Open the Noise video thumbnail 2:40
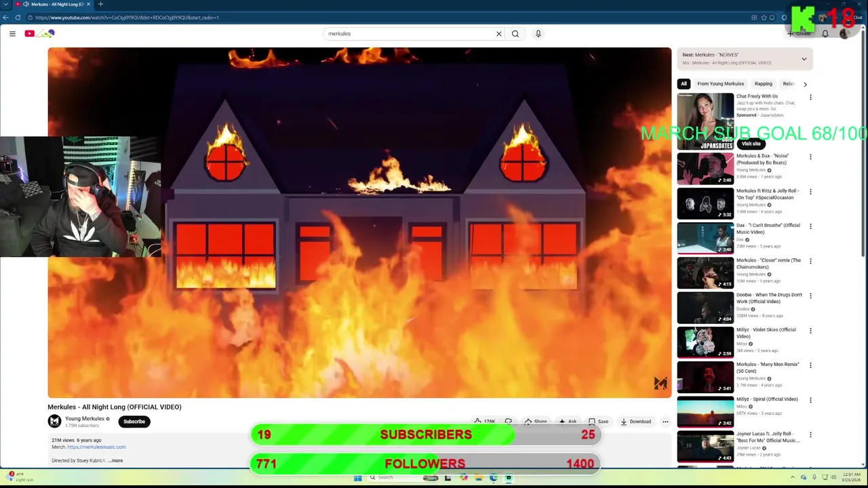Viewport: 868px width, 488px height. click(x=705, y=169)
